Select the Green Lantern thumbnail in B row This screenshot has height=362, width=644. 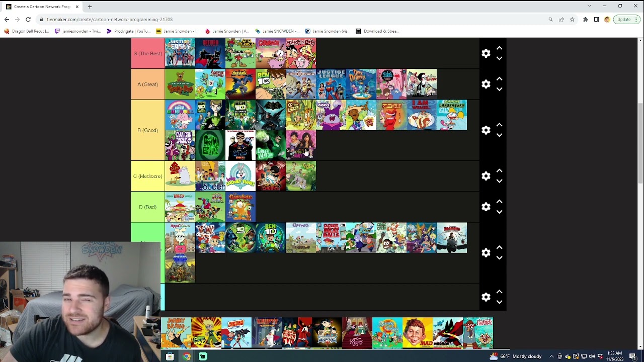[x=271, y=145]
